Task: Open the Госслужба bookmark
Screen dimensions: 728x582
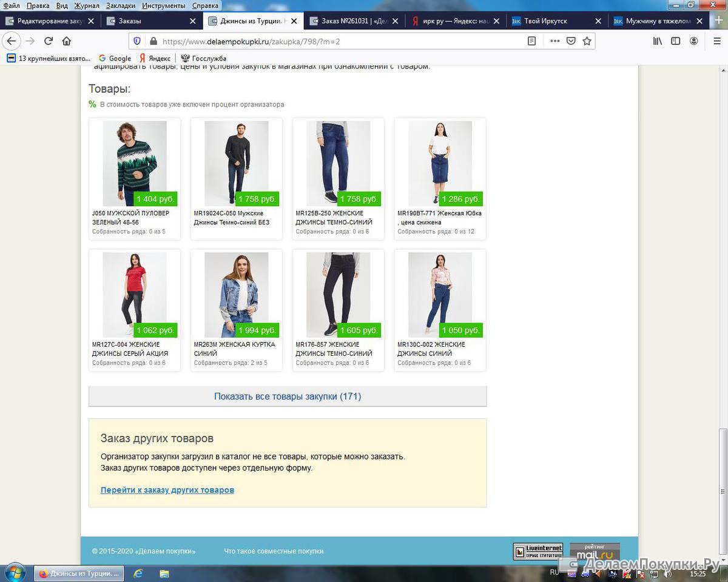Action: click(204, 58)
